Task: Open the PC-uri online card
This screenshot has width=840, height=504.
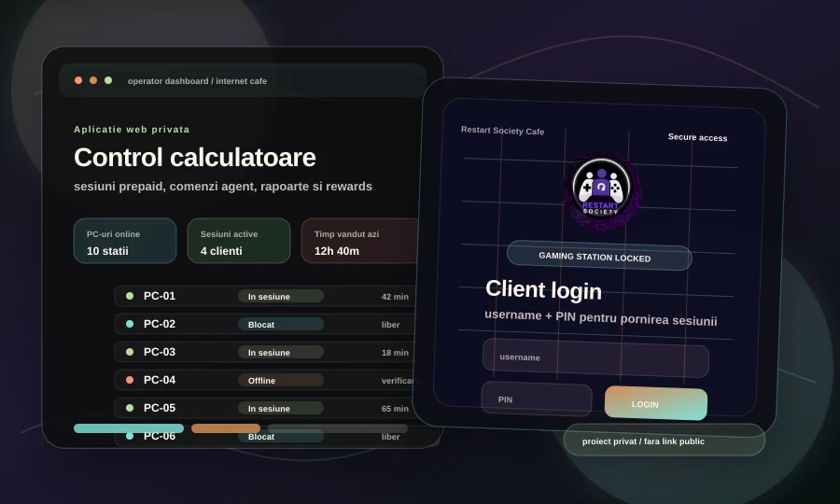Action: pos(125,241)
